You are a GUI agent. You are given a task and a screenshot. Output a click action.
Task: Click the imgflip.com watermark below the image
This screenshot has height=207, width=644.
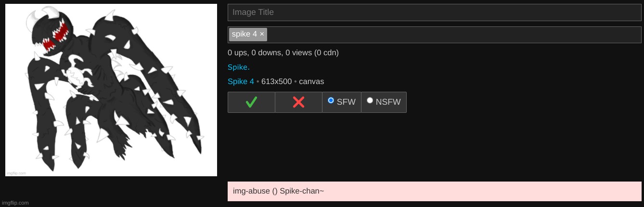click(15, 203)
